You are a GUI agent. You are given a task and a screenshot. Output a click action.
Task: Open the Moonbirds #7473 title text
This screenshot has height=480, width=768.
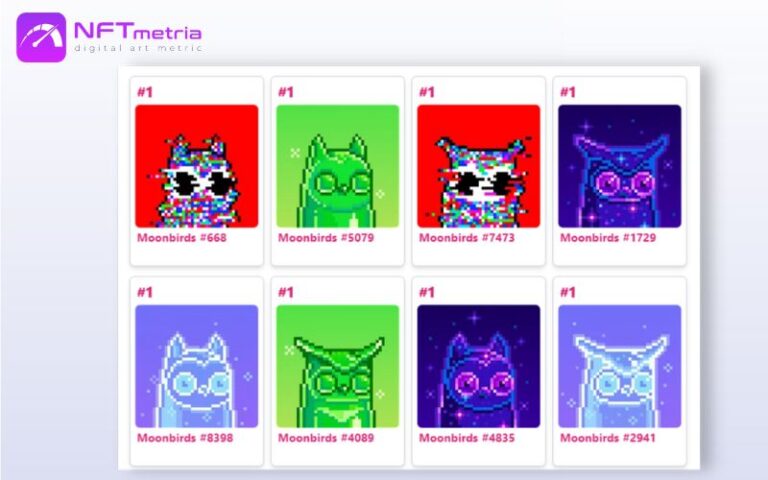coord(467,238)
